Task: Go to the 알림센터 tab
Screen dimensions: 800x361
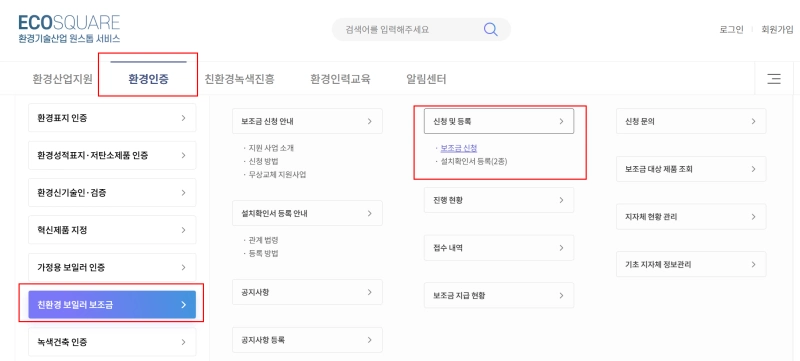Action: point(427,79)
